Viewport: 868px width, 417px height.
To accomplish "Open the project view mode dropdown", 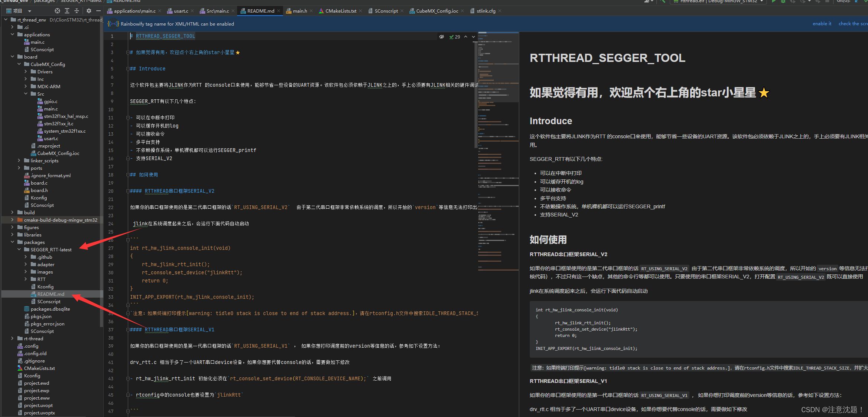I will [30, 11].
